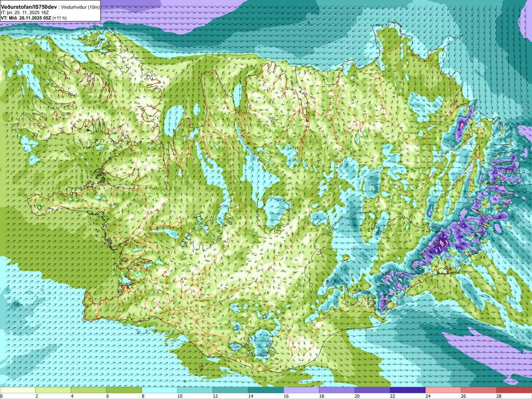Click the legend tick label '0'
The width and height of the screenshot is (532, 399).
click(1, 396)
